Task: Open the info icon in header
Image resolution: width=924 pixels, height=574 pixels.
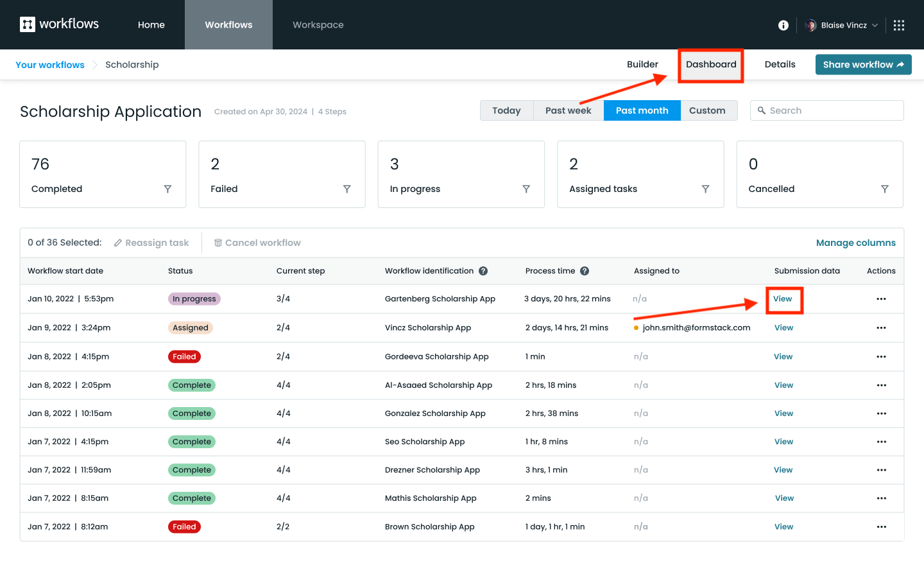Action: [783, 25]
